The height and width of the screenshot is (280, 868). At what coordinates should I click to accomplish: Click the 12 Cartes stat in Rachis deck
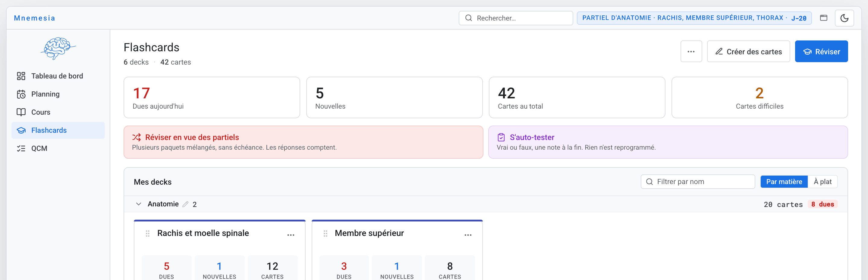272,268
